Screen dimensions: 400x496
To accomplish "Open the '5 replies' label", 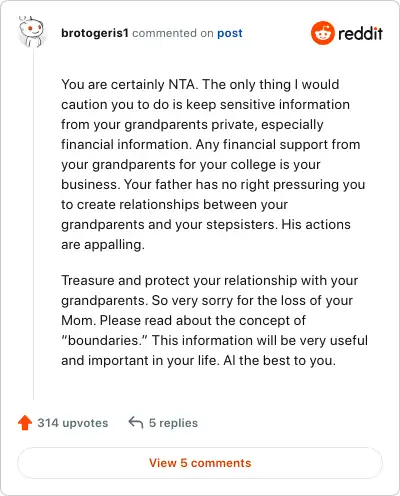I will [x=173, y=423].
